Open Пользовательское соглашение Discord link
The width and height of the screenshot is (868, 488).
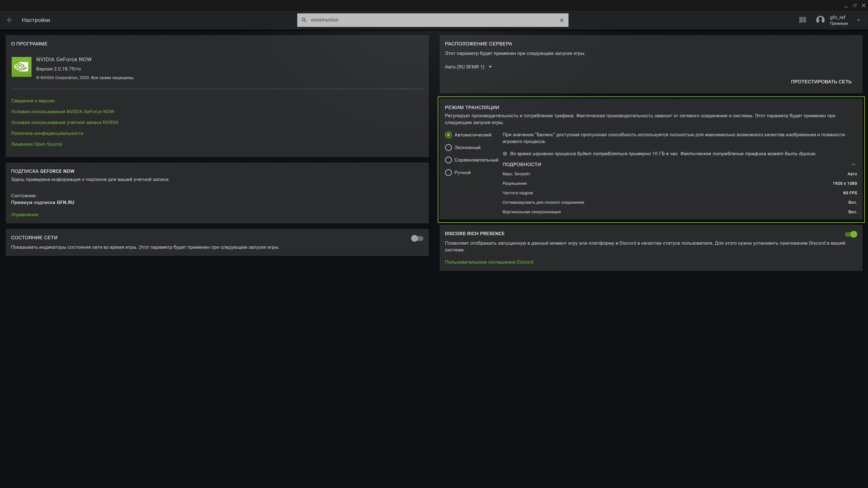coord(489,262)
